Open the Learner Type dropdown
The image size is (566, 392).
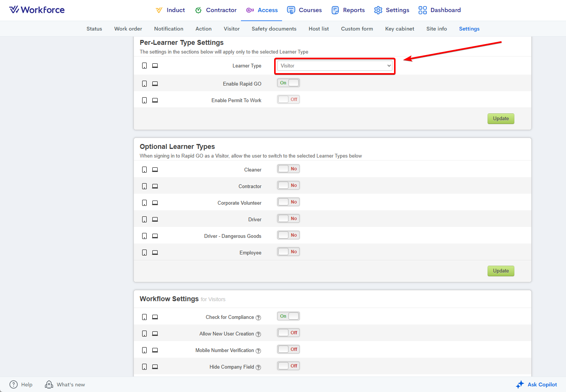pos(335,66)
